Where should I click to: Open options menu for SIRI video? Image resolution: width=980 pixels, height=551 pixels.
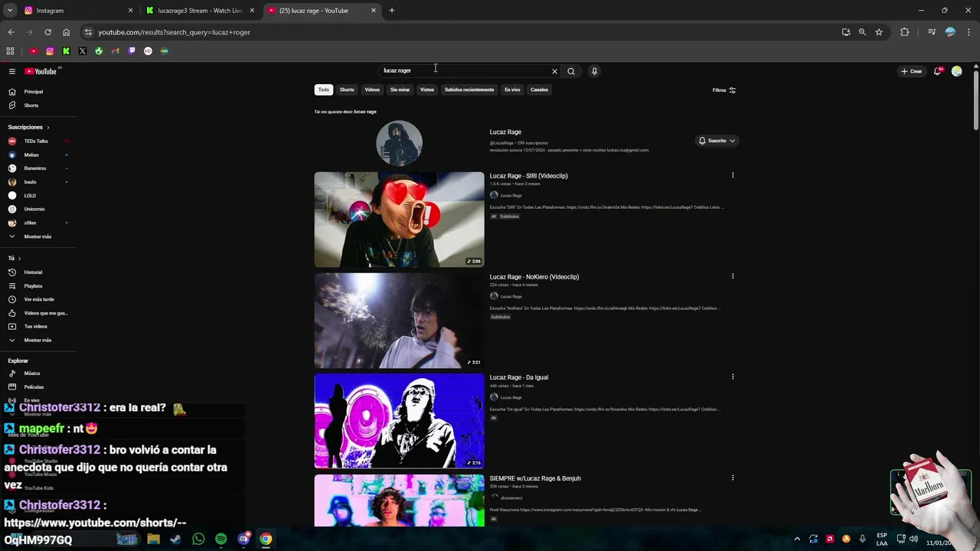[x=733, y=175]
